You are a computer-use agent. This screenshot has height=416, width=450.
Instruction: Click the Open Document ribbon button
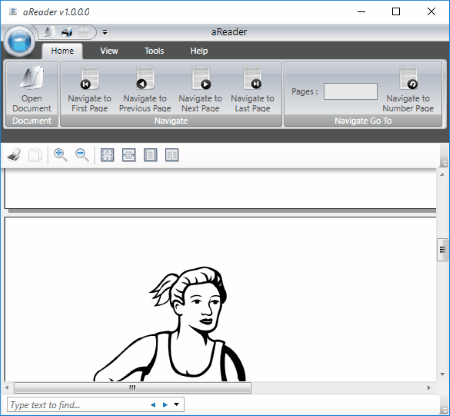[x=32, y=89]
